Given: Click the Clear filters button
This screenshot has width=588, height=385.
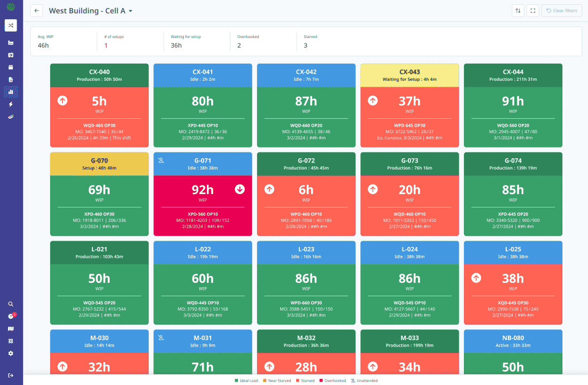Looking at the screenshot, I should pos(561,10).
